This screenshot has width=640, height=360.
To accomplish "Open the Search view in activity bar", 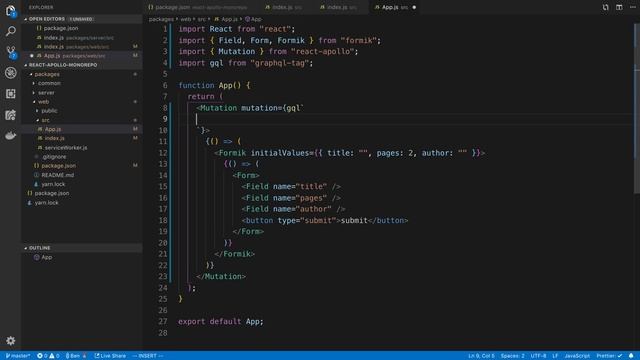I will tap(11, 31).
